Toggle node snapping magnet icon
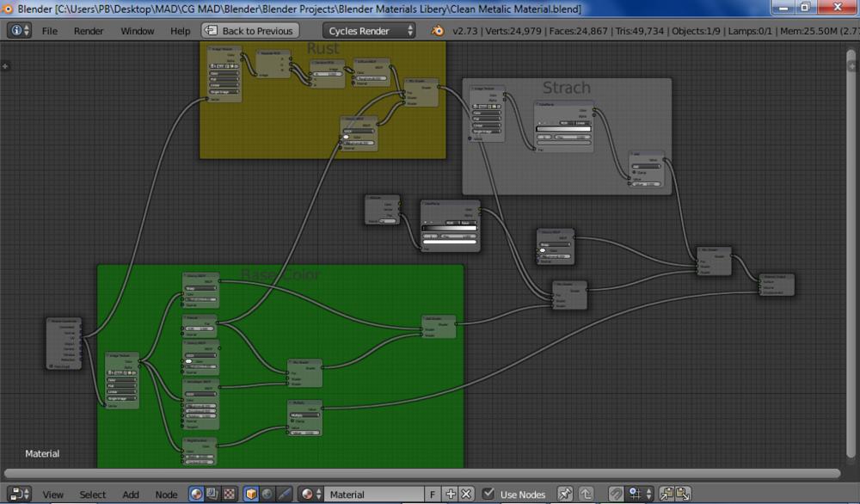Screen dimensions: 860x504 point(617,495)
